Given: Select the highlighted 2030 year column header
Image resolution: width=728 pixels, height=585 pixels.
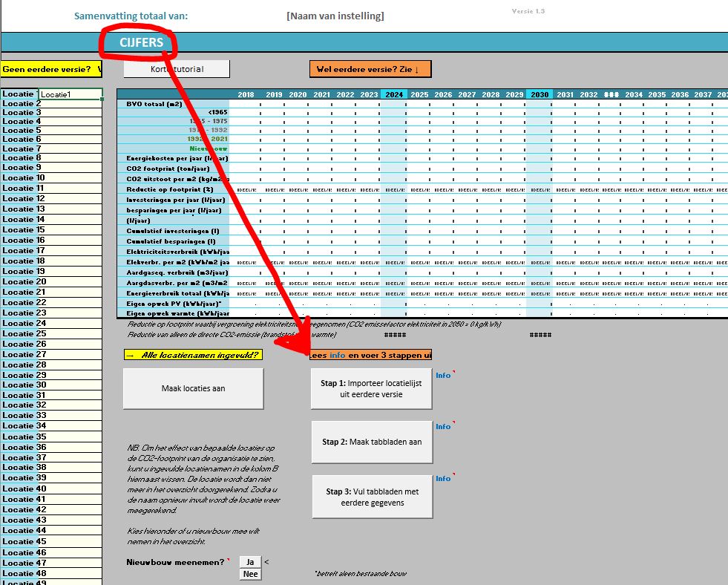Looking at the screenshot, I should click(540, 94).
